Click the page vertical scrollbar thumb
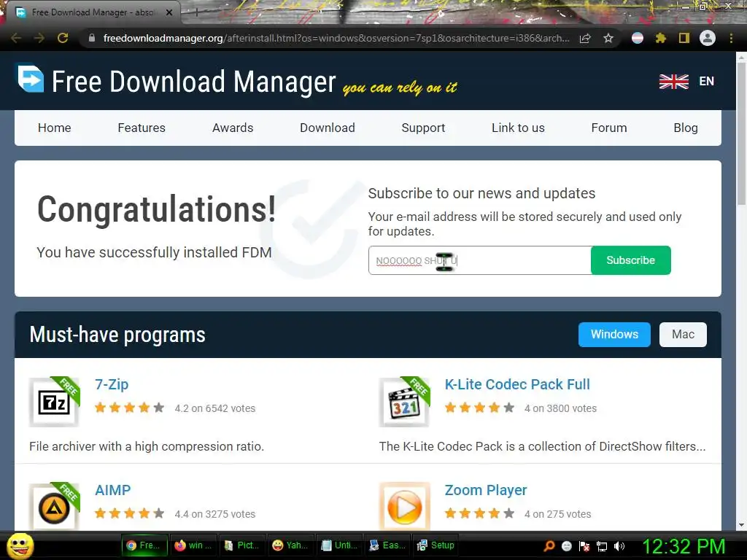Screen dimensions: 747x560 [741, 133]
